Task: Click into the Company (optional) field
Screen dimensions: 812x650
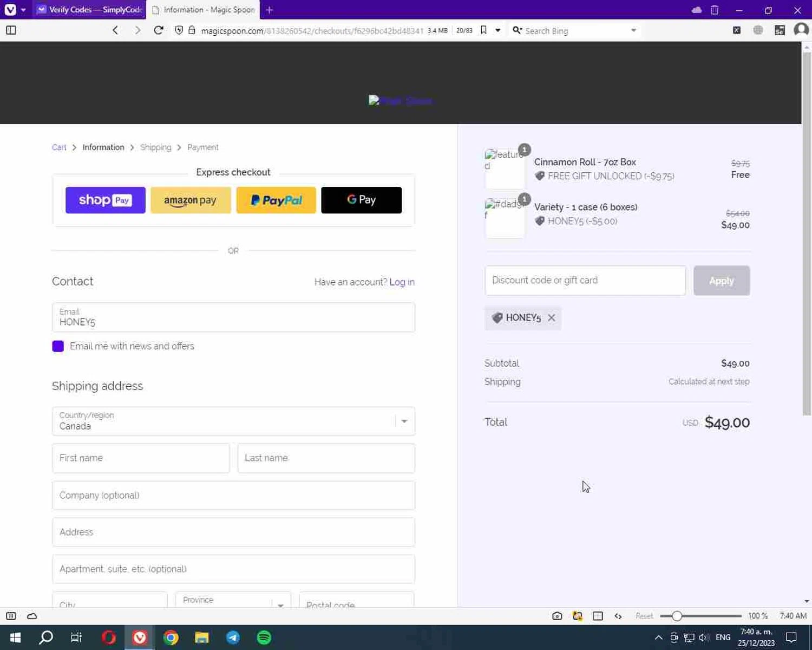Action: 233,496
